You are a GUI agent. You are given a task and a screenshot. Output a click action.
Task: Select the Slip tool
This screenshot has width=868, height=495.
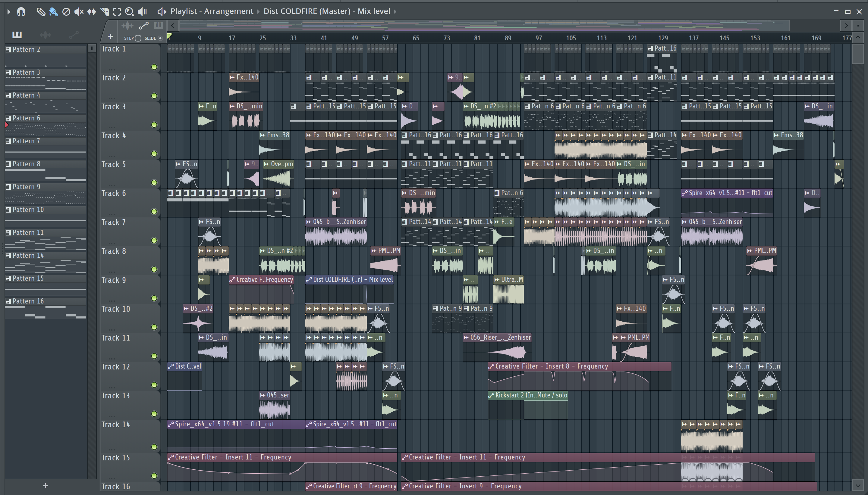[x=92, y=11]
